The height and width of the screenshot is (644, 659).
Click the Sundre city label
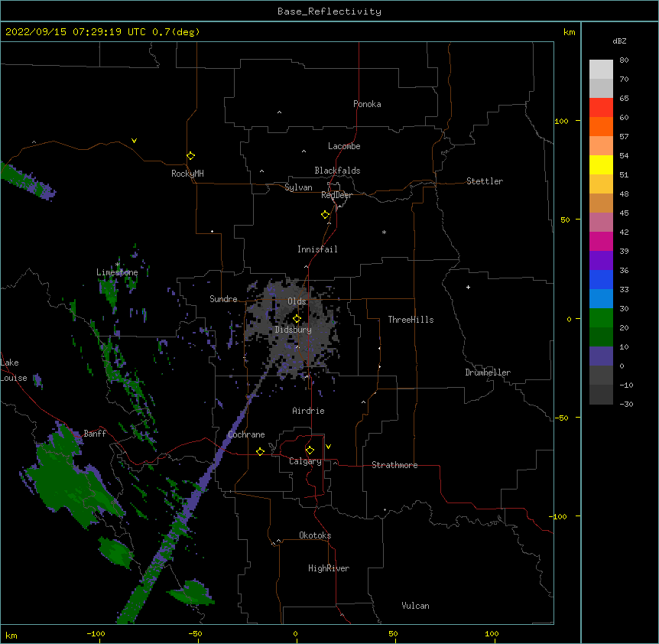(x=223, y=299)
